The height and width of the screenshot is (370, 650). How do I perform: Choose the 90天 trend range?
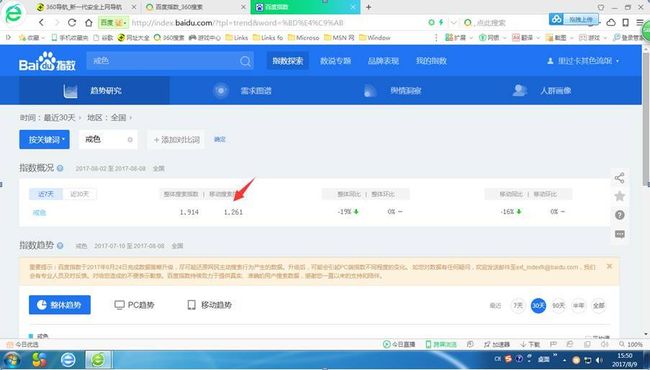558,306
